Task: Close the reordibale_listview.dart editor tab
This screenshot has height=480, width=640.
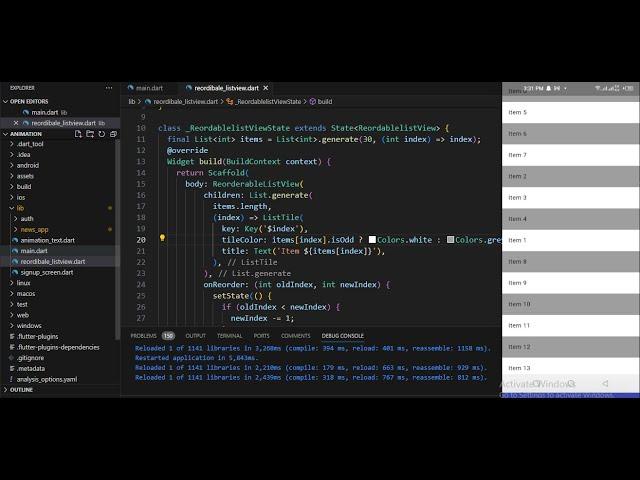Action: coord(266,88)
